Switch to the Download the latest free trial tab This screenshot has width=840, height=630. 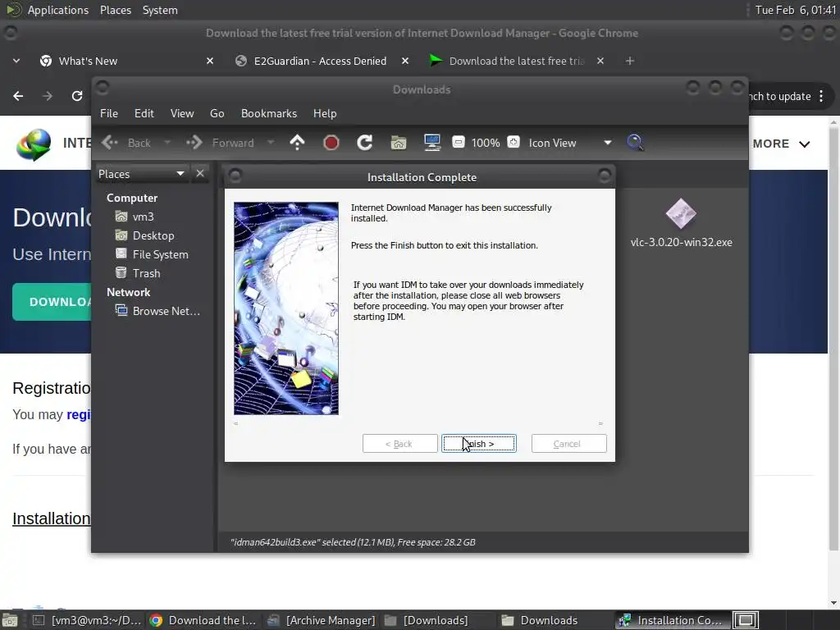pyautogui.click(x=517, y=61)
